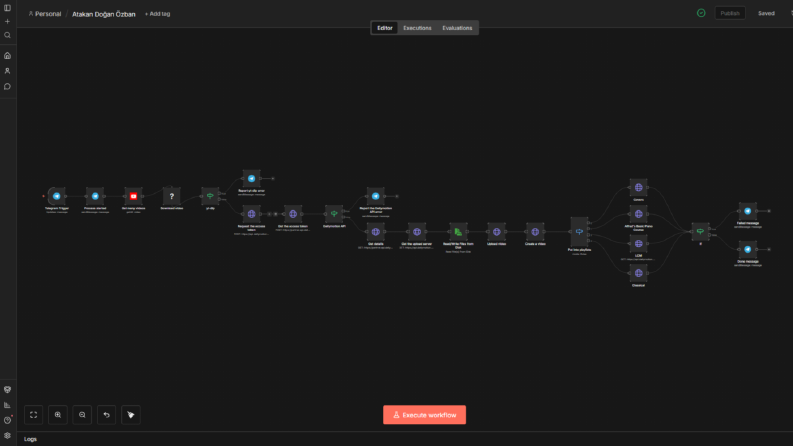Open the final If node

click(x=700, y=232)
